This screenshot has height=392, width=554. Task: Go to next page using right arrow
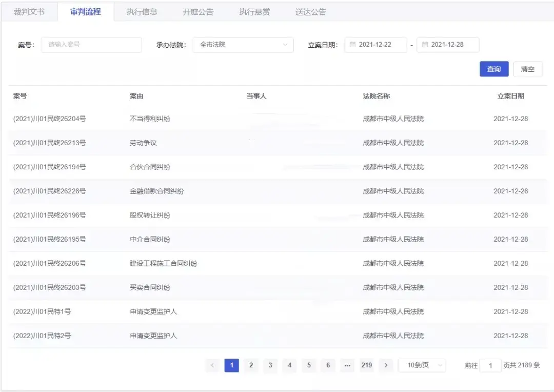click(386, 365)
